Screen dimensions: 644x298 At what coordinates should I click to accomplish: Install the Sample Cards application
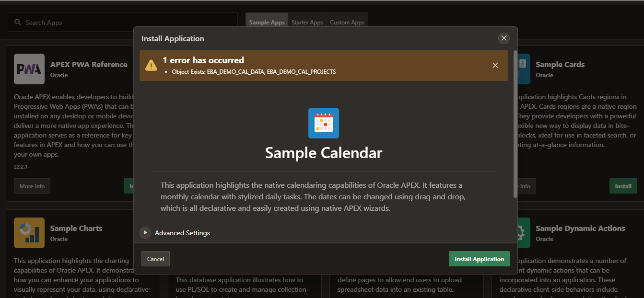coord(623,186)
